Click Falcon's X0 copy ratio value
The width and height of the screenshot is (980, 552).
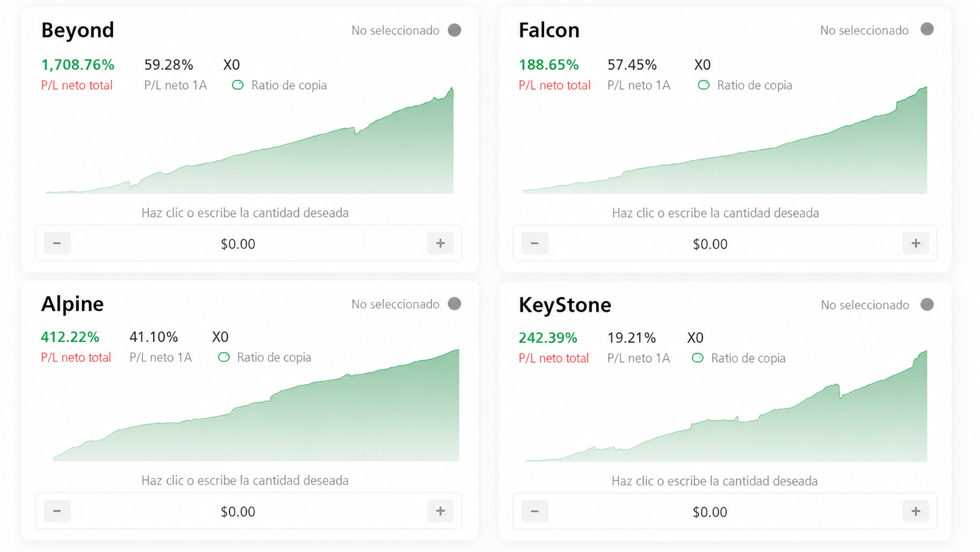coord(702,65)
